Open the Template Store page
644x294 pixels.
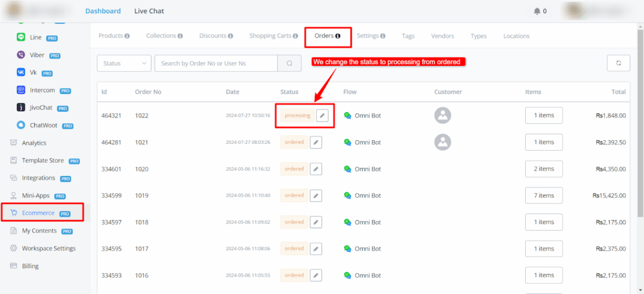pyautogui.click(x=44, y=160)
